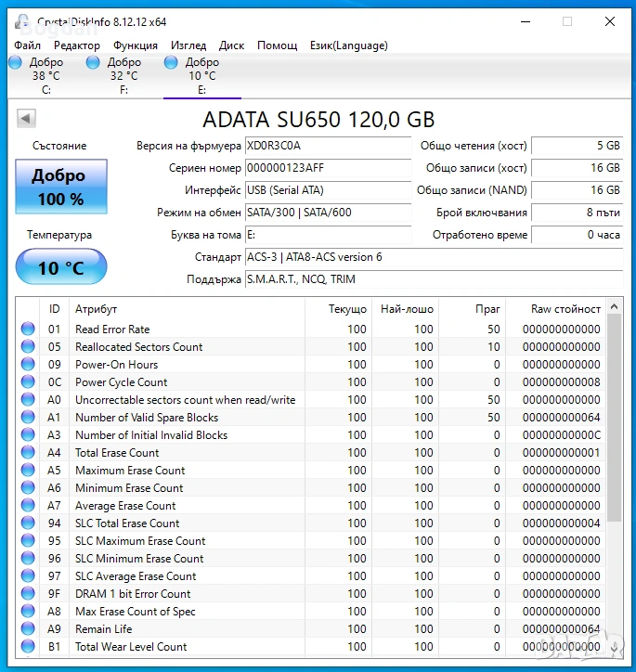Open the Редактор menu
This screenshot has width=636, height=672.
click(77, 45)
